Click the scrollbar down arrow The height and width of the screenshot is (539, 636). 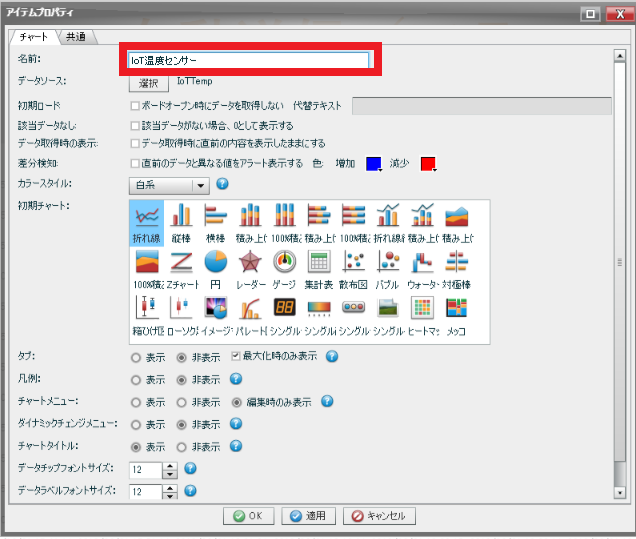click(620, 493)
